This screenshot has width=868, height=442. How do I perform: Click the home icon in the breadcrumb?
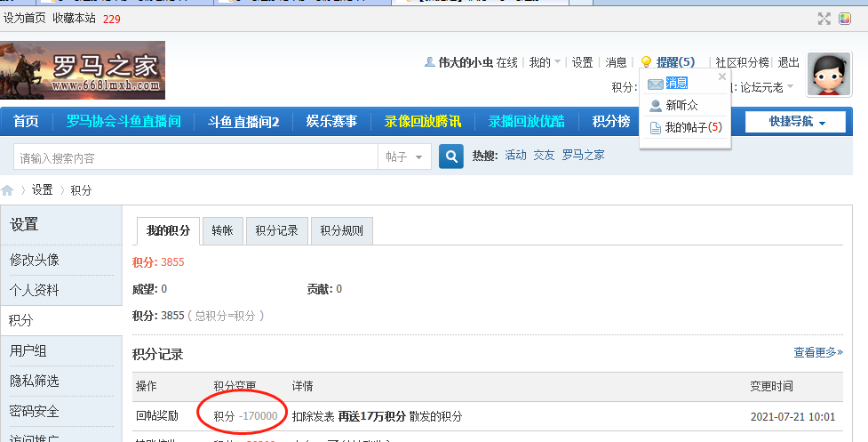[7, 190]
